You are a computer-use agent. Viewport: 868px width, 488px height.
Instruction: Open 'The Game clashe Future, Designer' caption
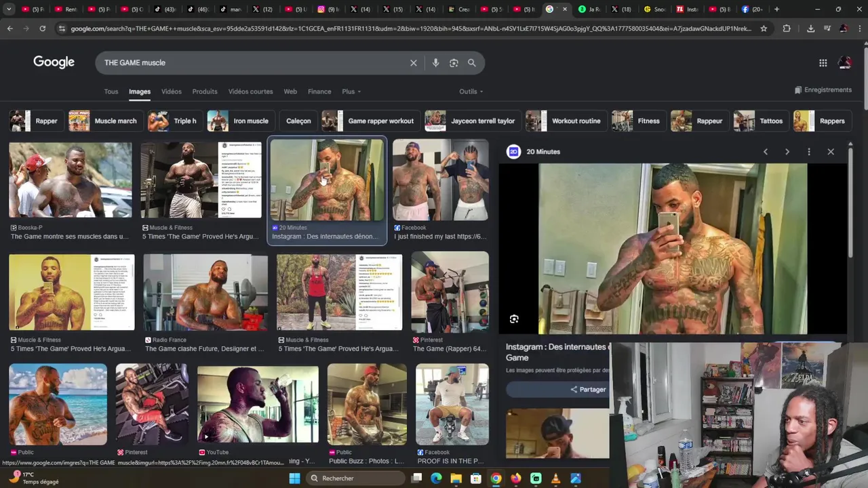(x=204, y=349)
